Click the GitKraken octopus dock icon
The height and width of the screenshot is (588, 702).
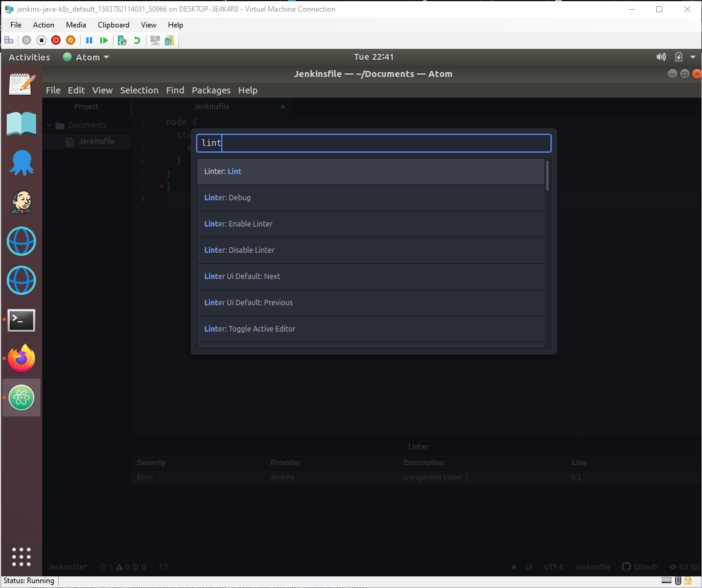click(21, 163)
